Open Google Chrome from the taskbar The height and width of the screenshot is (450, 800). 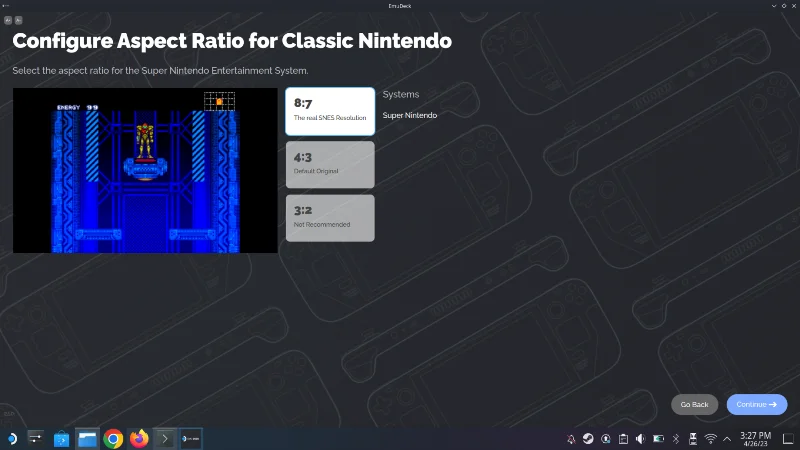point(113,439)
